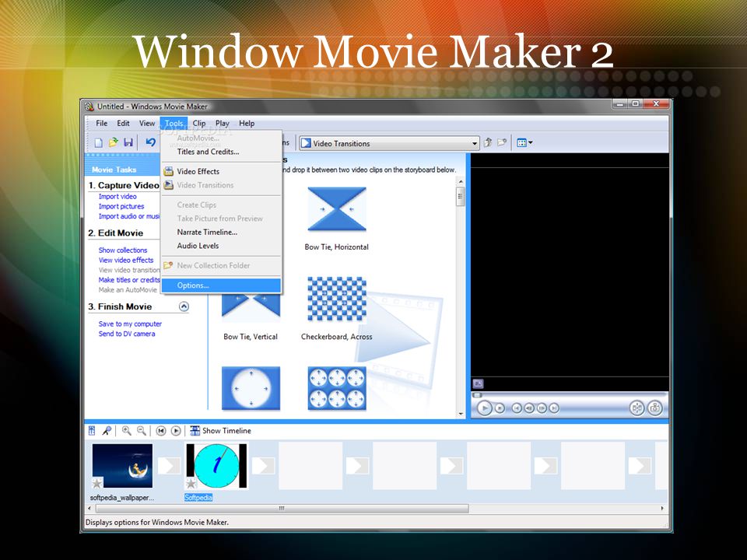The width and height of the screenshot is (747, 560).
Task: Click the Show Timeline film strip icon
Action: pyautogui.click(x=195, y=431)
